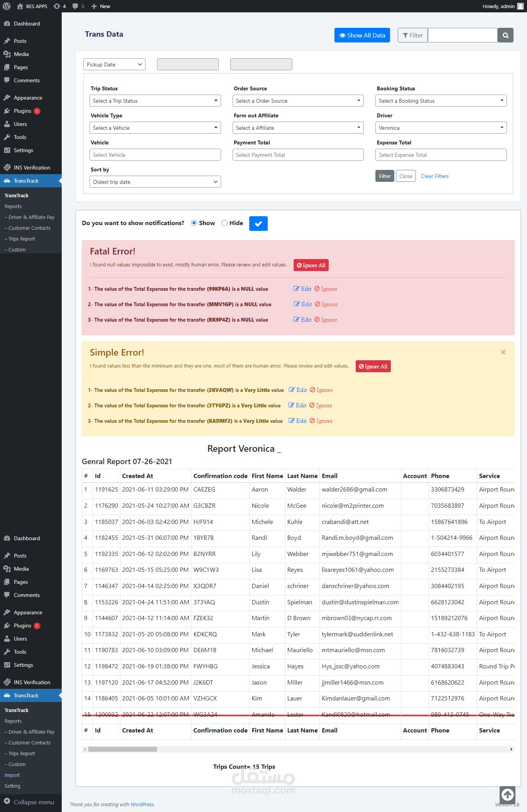Click email walder2686@gmail.com cell
This screenshot has height=812, width=527.
(x=360, y=490)
